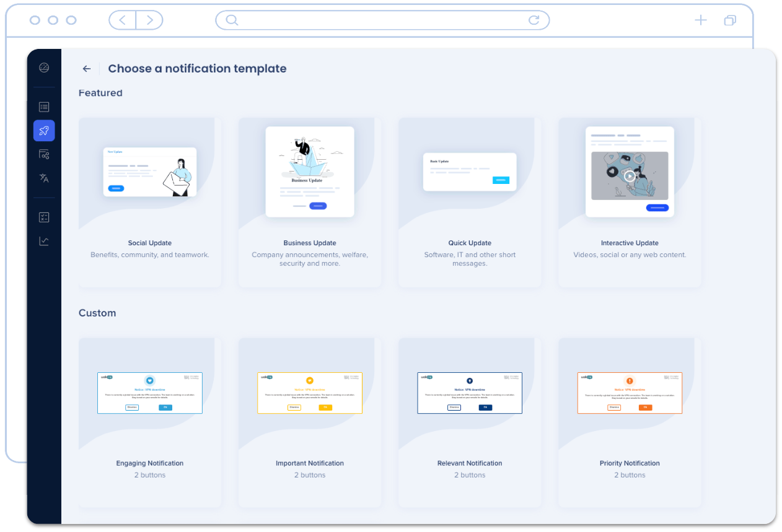Open the analytics chart icon in sidebar
Viewport: 782px width, 532px height.
point(44,241)
